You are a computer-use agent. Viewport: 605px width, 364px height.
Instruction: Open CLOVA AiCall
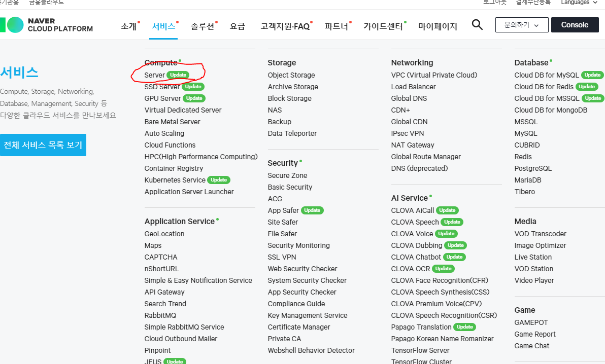tap(413, 210)
